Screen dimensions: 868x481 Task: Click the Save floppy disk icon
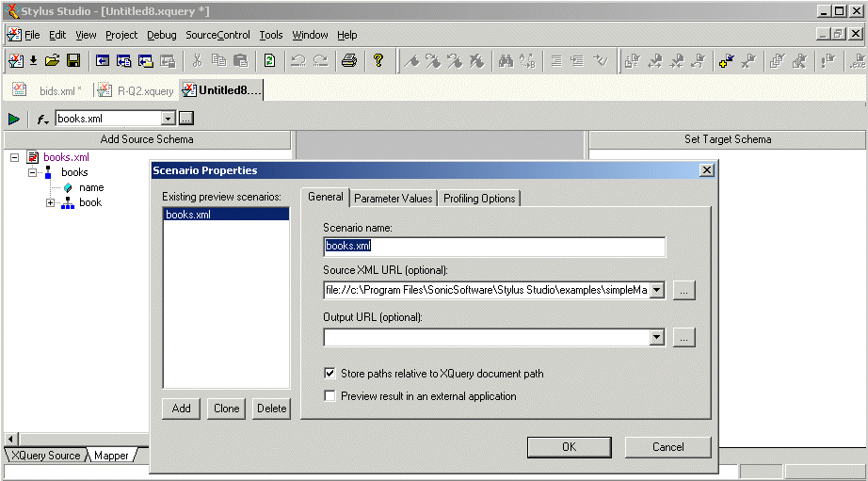(73, 60)
